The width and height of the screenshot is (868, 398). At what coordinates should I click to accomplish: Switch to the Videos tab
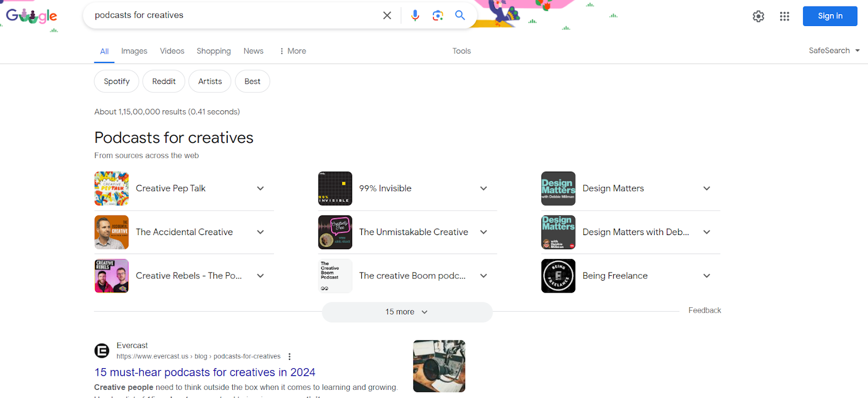(x=172, y=51)
